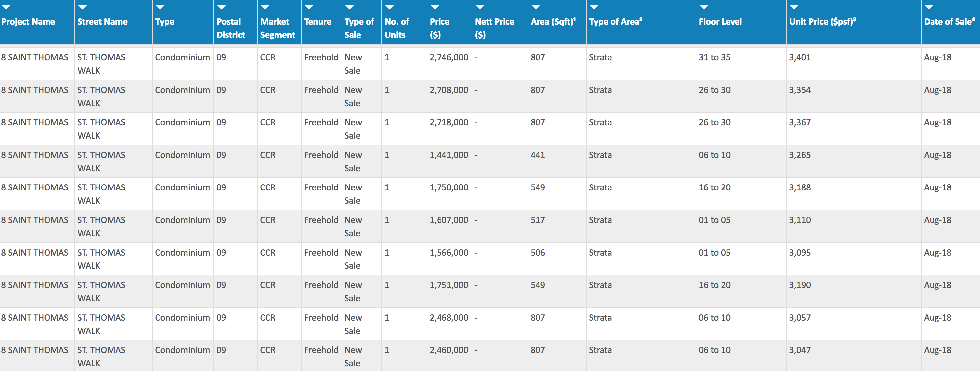Select price cell 1,441,000
The height and width of the screenshot is (371, 980).
pos(449,155)
